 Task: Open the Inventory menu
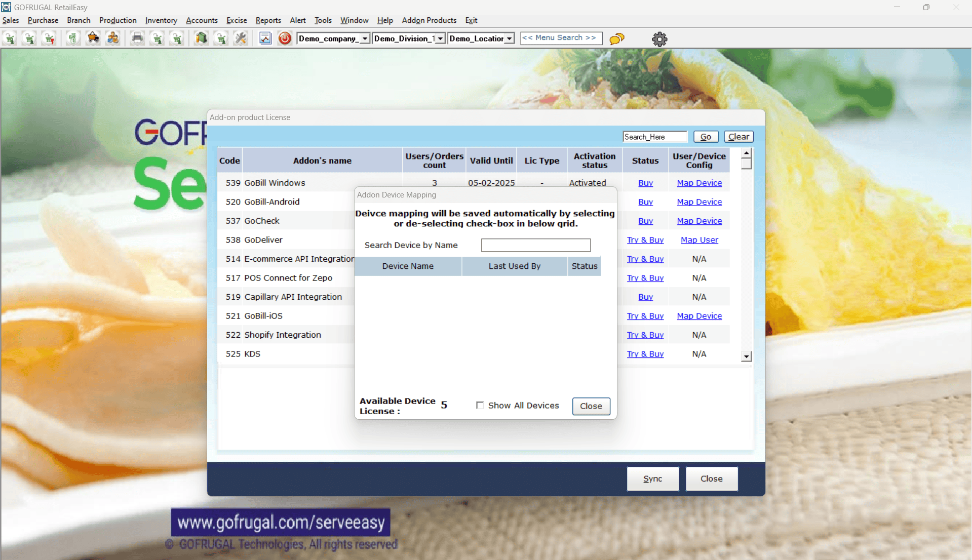click(161, 20)
